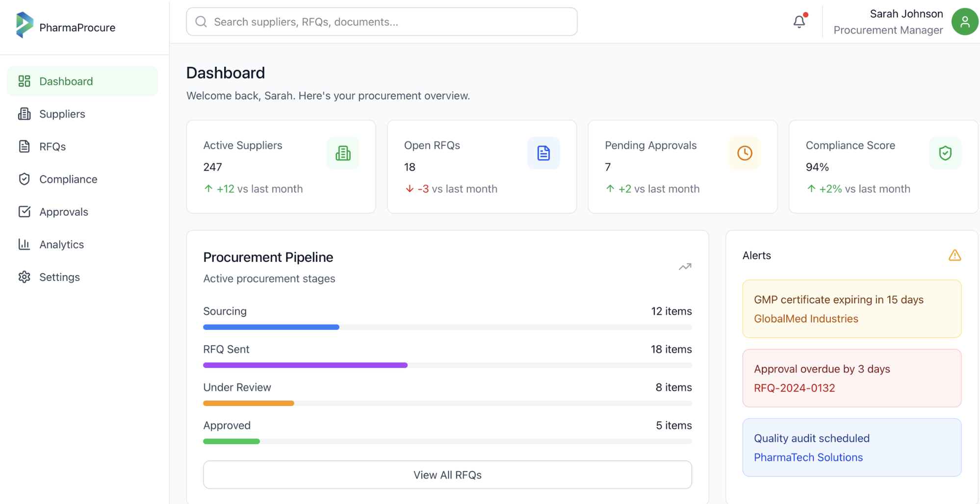The image size is (980, 504).
Task: Switch to the Dashboard section
Action: [66, 81]
